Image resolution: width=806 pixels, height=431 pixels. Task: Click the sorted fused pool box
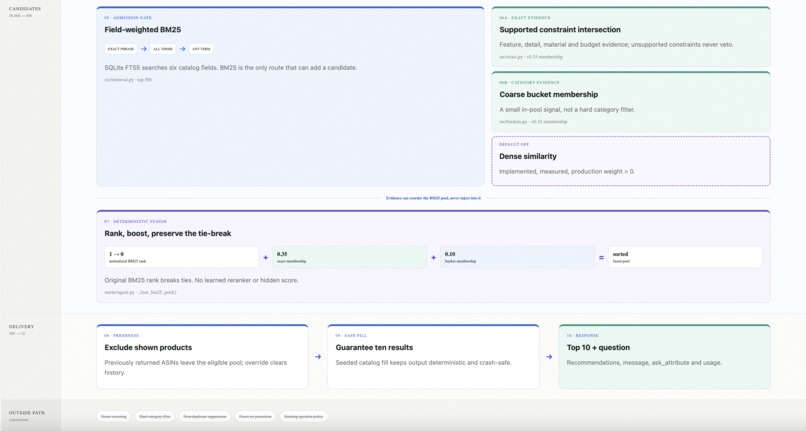pos(685,257)
